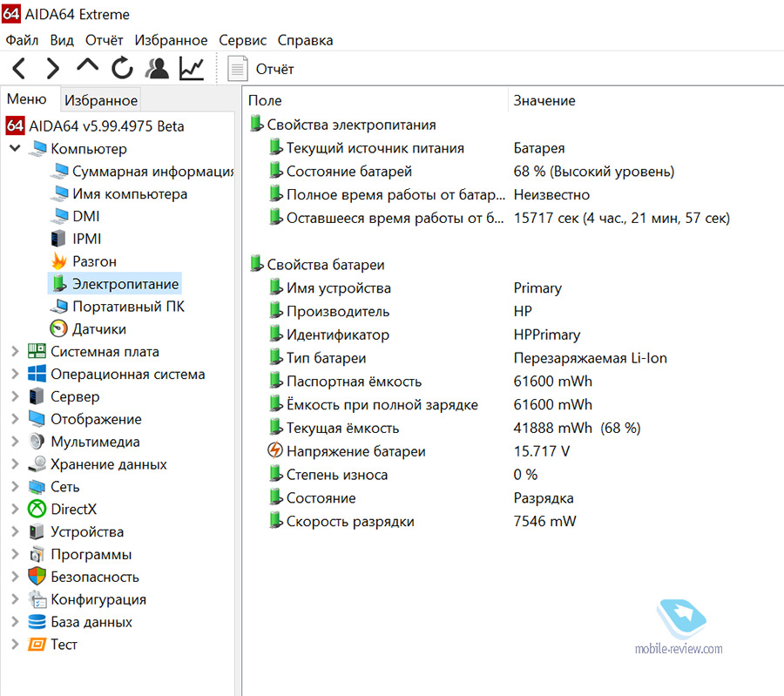Click the value 61600 mWh for Паспортная ёмкость
784x696 pixels.
coord(552,381)
